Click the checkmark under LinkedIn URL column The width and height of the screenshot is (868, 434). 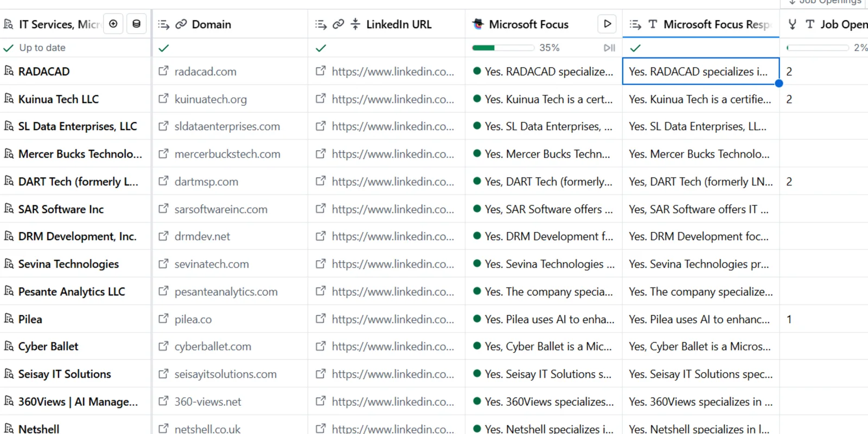pyautogui.click(x=321, y=48)
